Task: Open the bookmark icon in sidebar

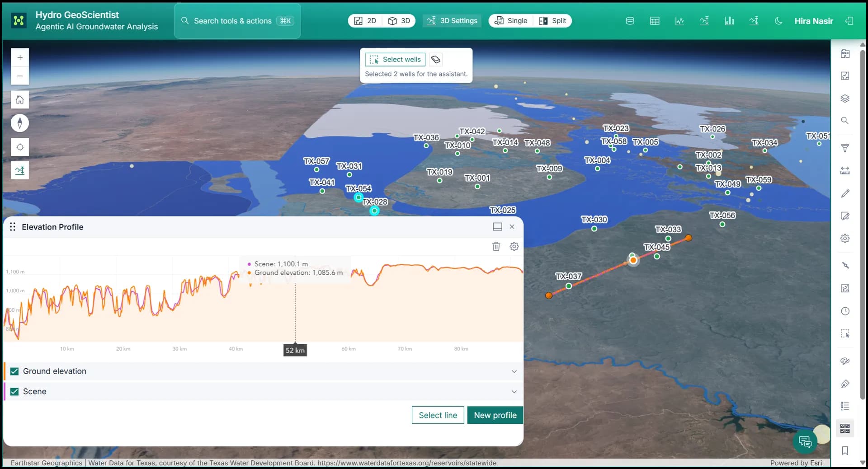Action: (845, 450)
